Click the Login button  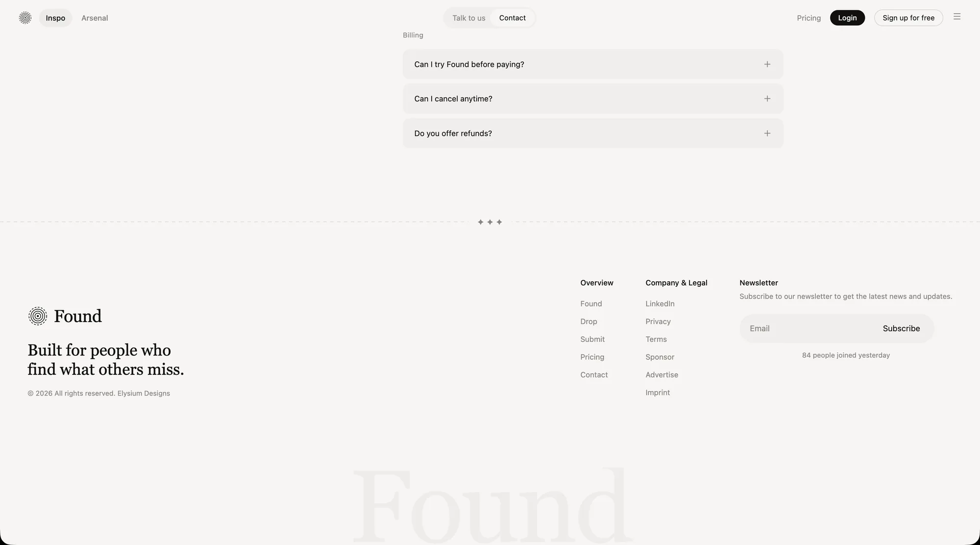[847, 18]
